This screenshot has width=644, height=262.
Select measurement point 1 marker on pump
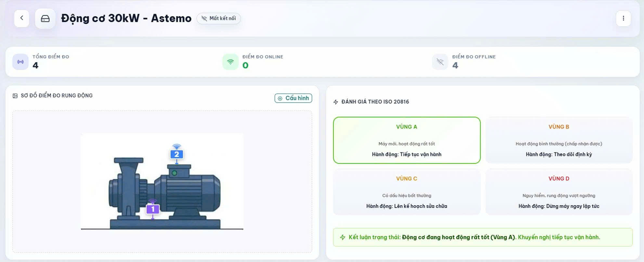pos(153,209)
